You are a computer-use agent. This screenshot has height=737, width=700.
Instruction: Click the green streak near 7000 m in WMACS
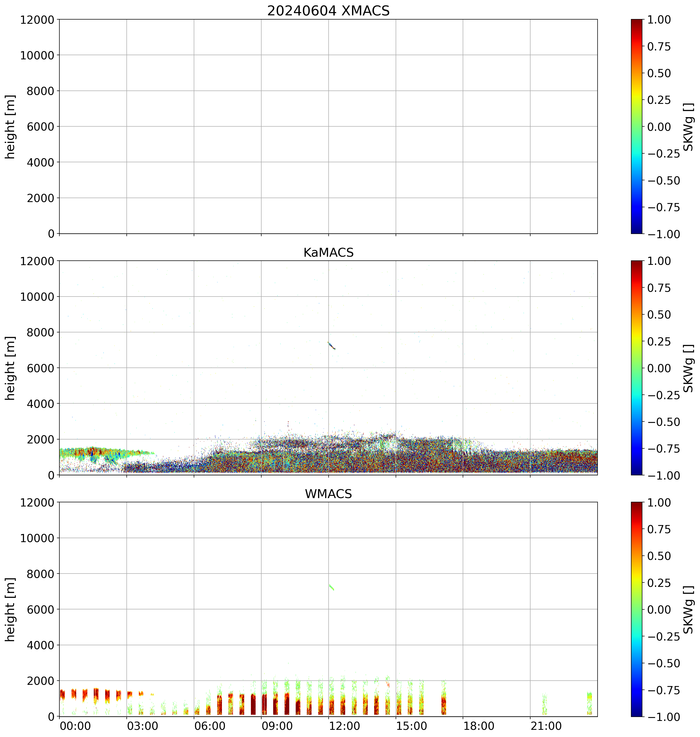(x=331, y=587)
